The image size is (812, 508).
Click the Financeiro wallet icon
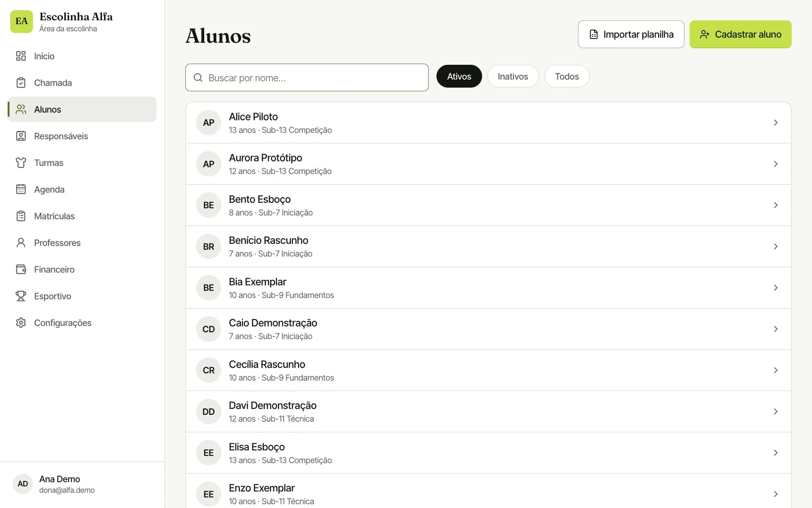click(x=21, y=269)
